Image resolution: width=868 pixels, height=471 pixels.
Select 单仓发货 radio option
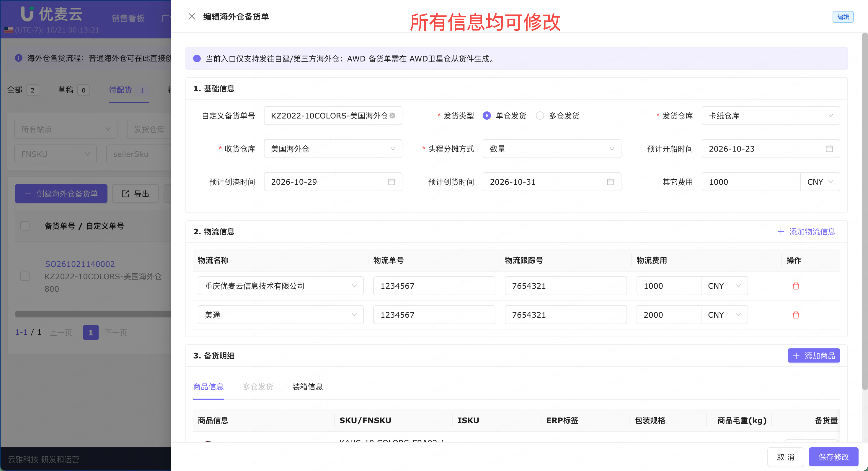487,116
